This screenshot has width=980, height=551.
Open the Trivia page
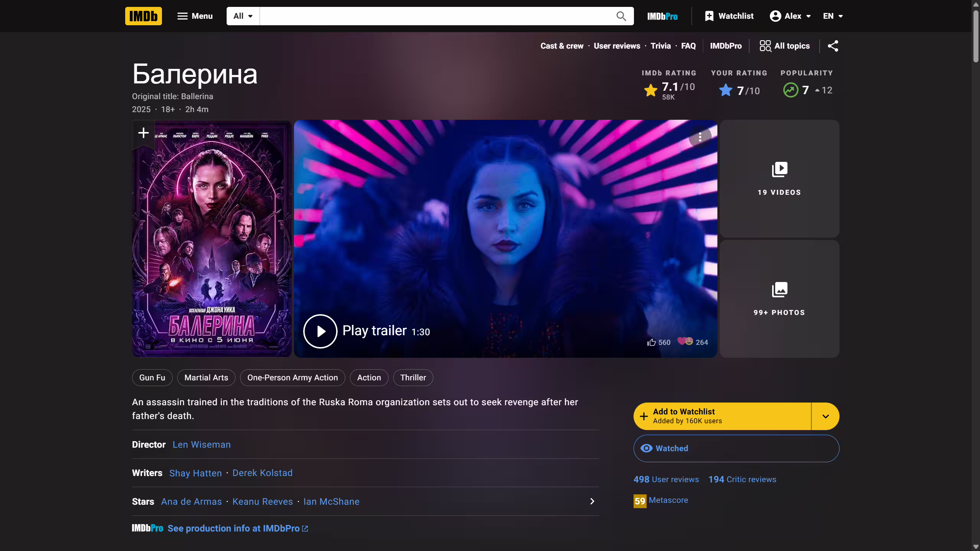(661, 46)
